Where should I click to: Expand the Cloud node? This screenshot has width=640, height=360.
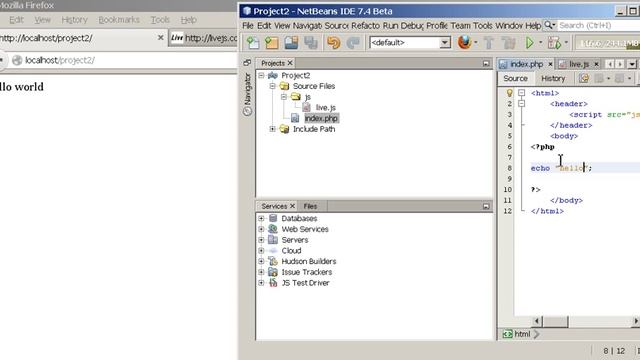click(x=261, y=251)
